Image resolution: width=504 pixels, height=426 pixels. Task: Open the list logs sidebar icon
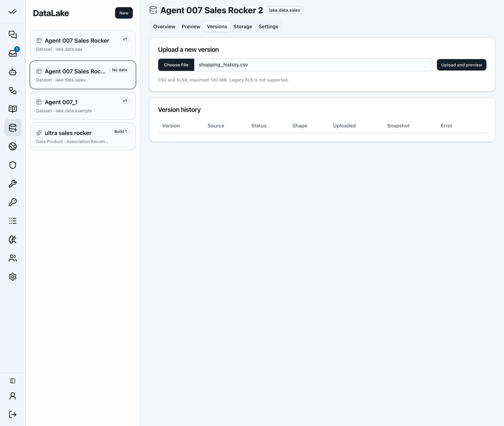[13, 221]
